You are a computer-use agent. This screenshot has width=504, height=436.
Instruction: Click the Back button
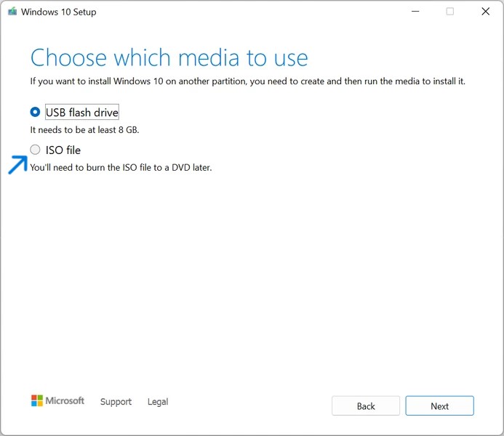coord(366,405)
